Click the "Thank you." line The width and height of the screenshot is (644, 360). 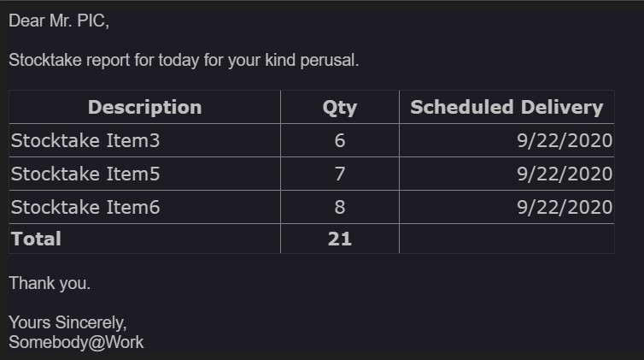50,283
